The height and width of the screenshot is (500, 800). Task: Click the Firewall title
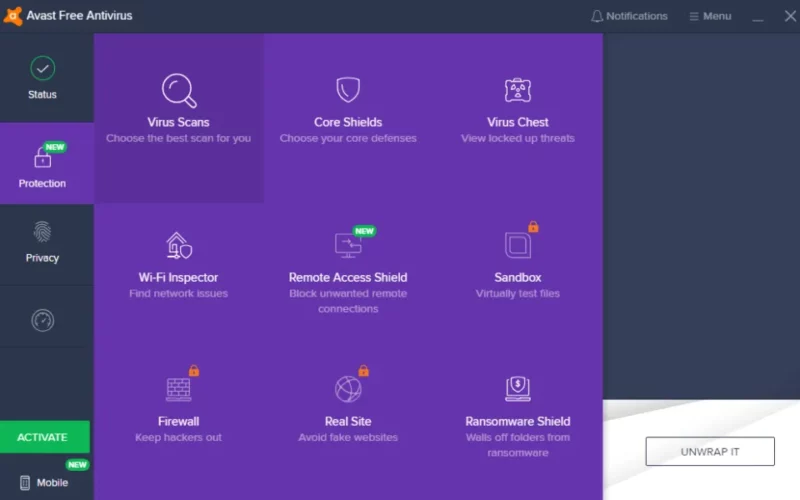click(x=179, y=421)
